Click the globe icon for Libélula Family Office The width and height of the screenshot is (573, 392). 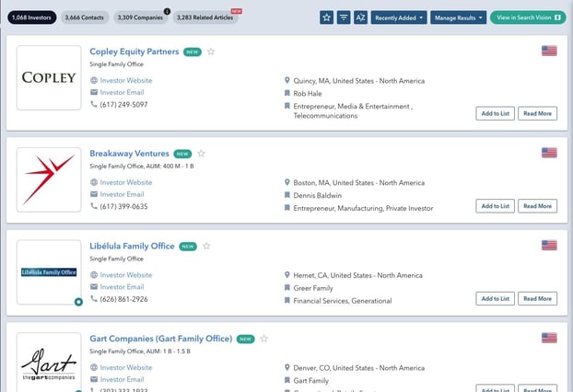tap(94, 275)
